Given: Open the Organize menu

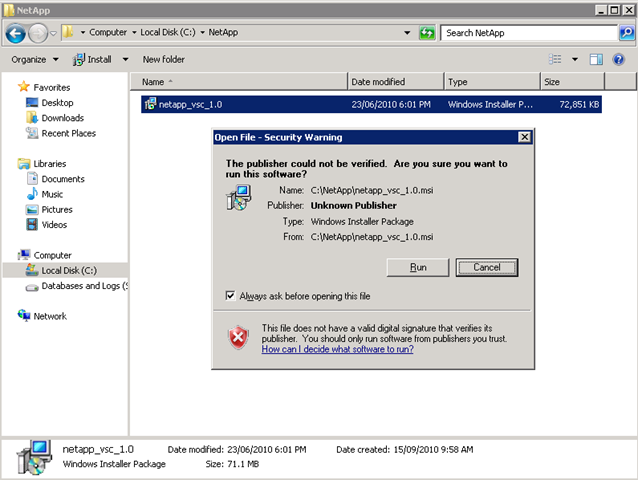Looking at the screenshot, I should pyautogui.click(x=35, y=59).
